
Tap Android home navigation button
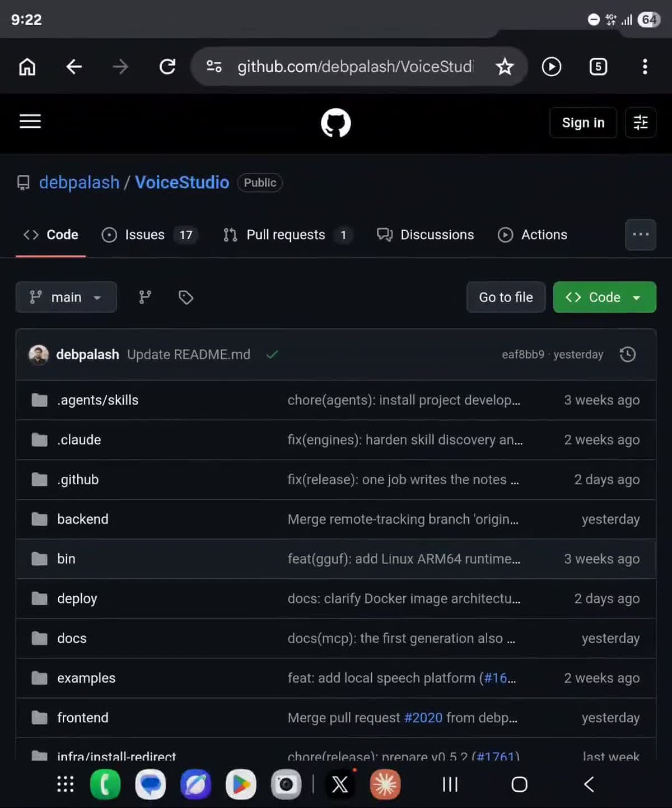tap(520, 784)
